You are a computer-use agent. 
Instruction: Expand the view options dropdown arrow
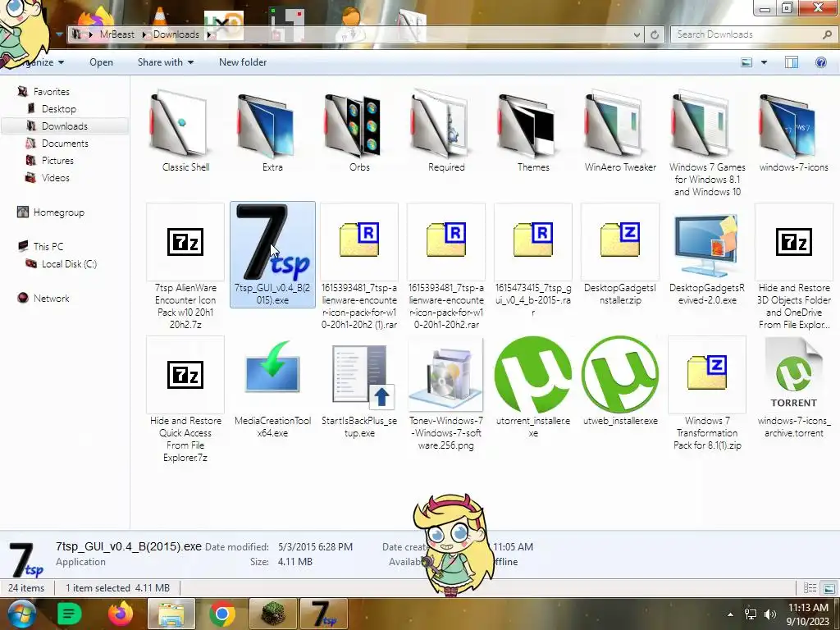point(764,62)
